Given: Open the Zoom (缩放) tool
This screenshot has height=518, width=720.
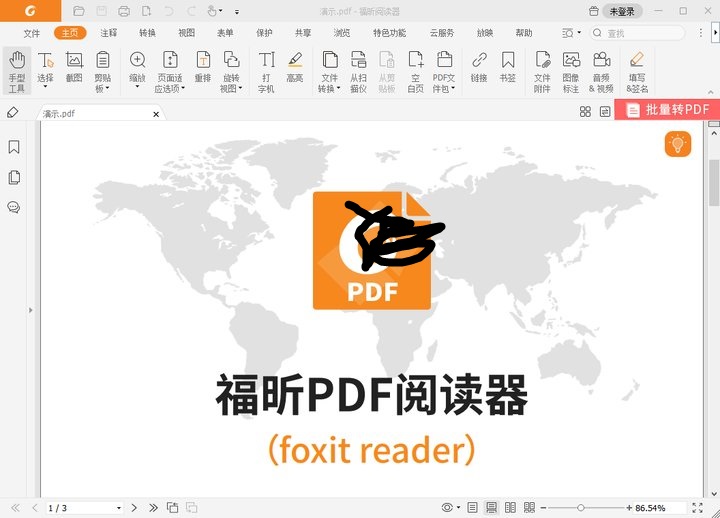Looking at the screenshot, I should coord(137,69).
